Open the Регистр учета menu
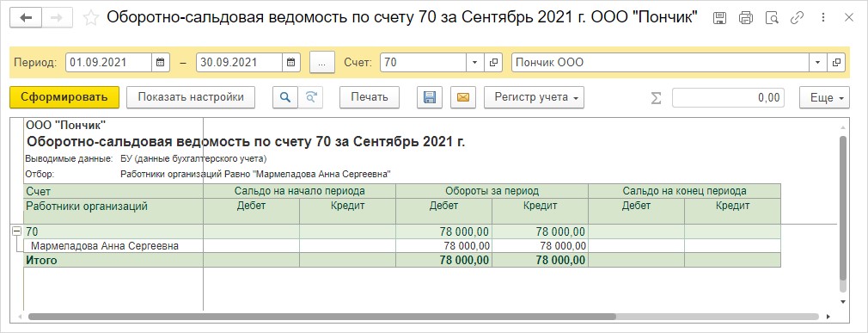Viewport: 868px width, 333px height. click(534, 97)
